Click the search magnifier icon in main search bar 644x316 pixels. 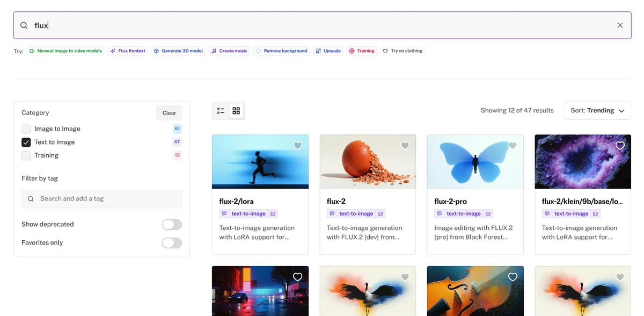click(x=24, y=25)
